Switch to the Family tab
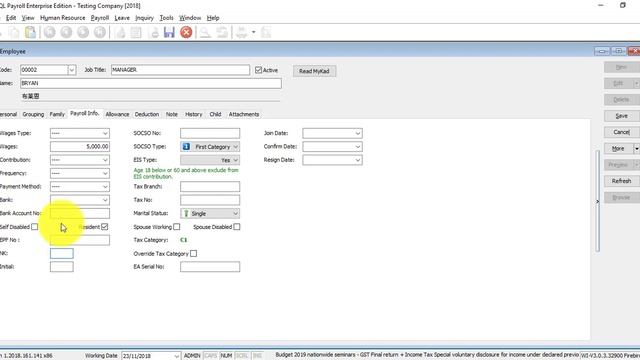Viewport: 640px width, 360px height. click(57, 114)
